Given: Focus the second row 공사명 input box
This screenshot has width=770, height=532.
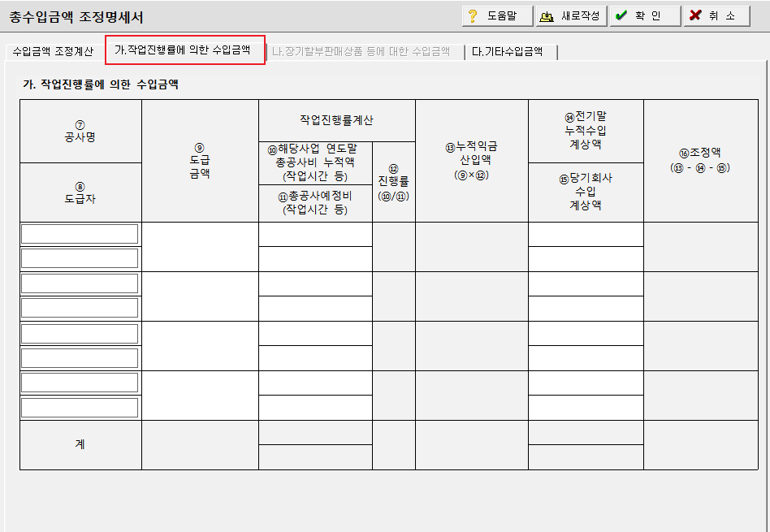Looking at the screenshot, I should 80,284.
